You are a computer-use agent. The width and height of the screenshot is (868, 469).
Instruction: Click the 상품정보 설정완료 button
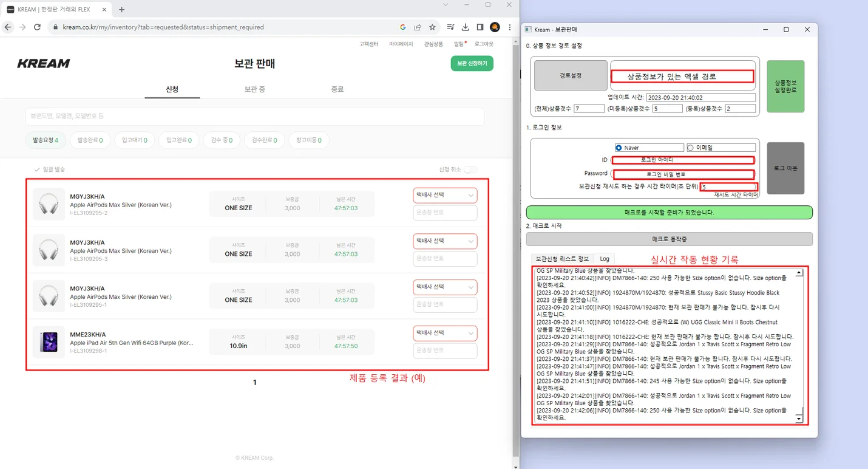click(785, 86)
